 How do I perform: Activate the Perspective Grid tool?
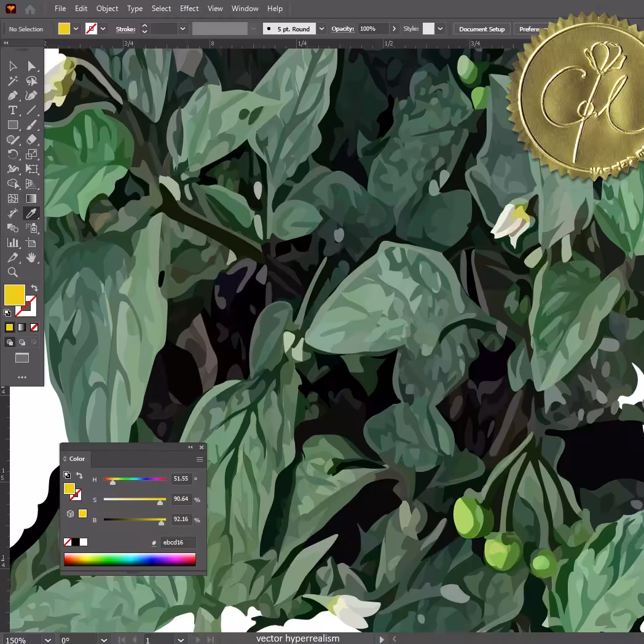[x=31, y=184]
